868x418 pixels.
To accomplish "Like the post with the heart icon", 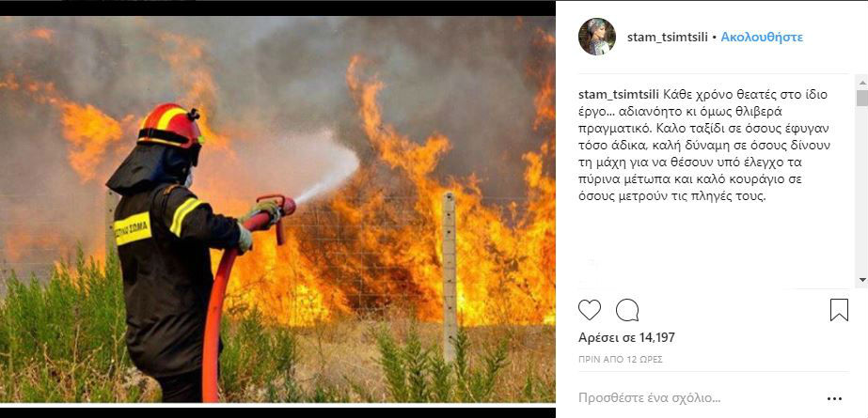I will 590,310.
